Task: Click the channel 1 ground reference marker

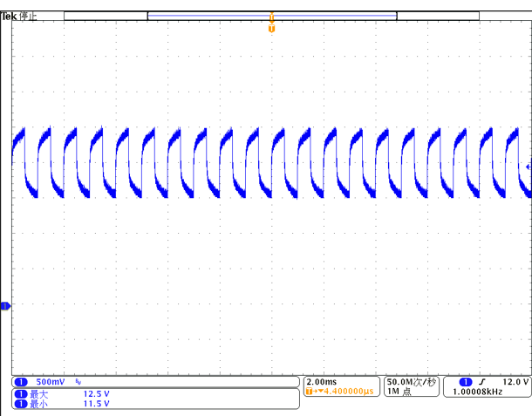Action: (5, 306)
